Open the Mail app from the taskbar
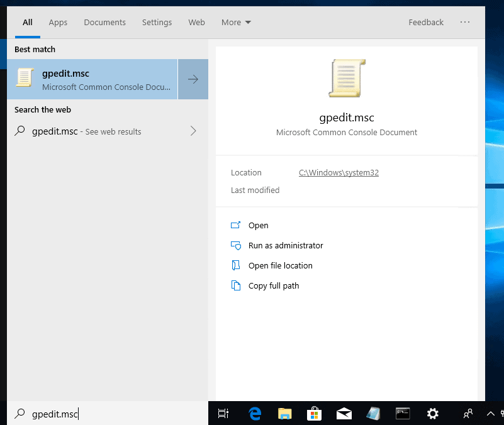 (344, 414)
